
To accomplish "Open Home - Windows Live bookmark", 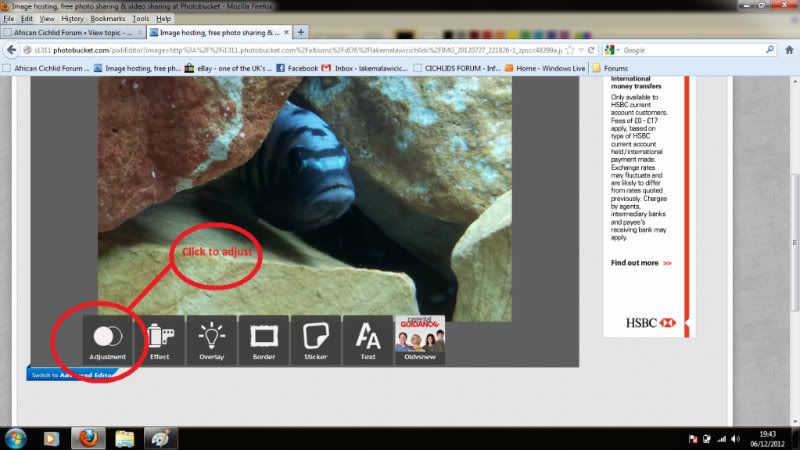I will point(545,68).
